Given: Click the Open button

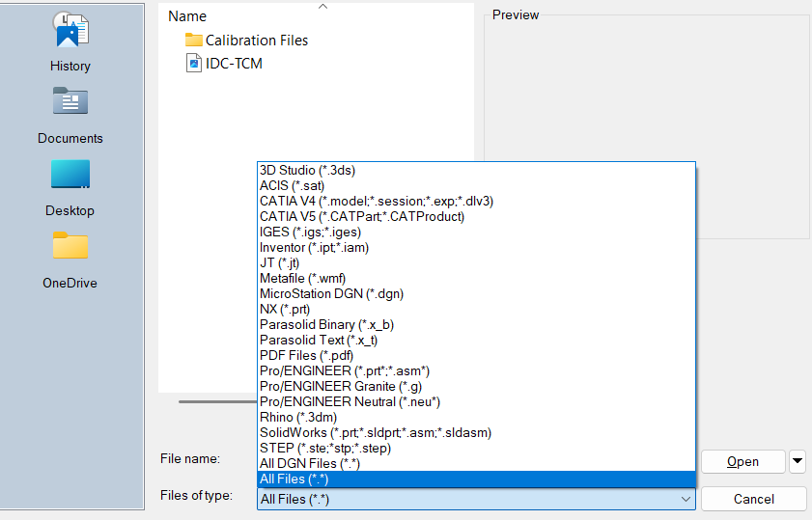Looking at the screenshot, I should point(742,461).
